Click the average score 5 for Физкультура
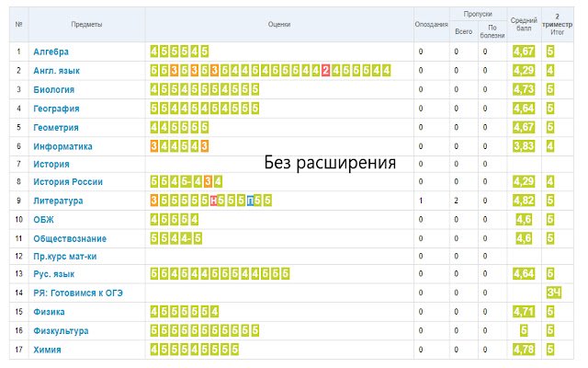Image resolution: width=588 pixels, height=368 pixels. point(524,330)
